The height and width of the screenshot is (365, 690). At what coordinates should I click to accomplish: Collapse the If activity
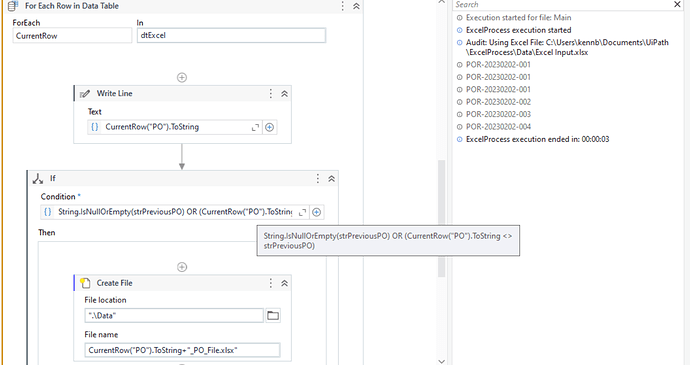coord(331,178)
